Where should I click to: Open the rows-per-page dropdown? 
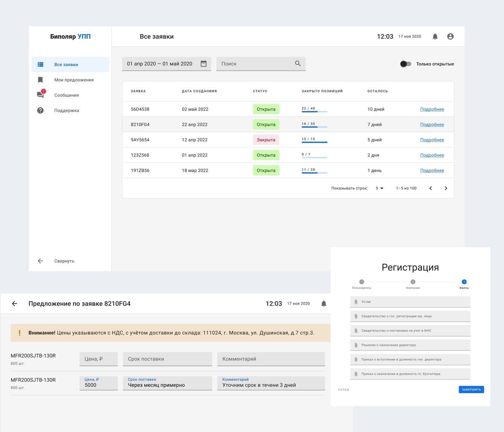380,188
